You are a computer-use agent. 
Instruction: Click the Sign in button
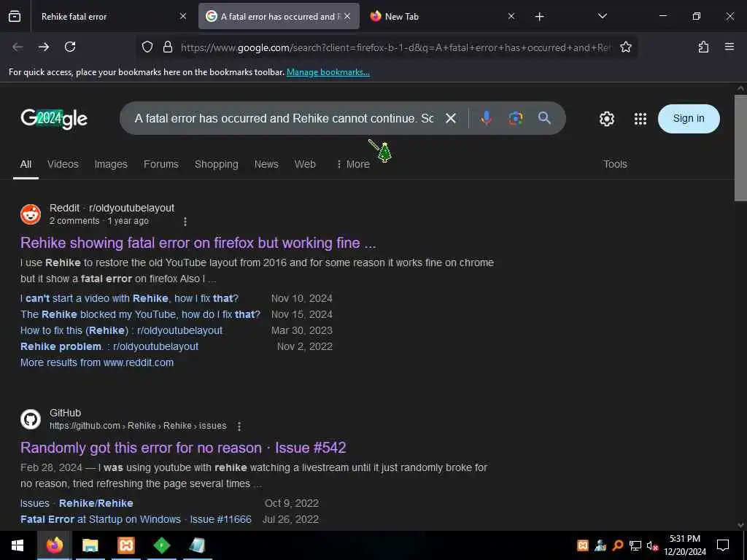point(689,119)
